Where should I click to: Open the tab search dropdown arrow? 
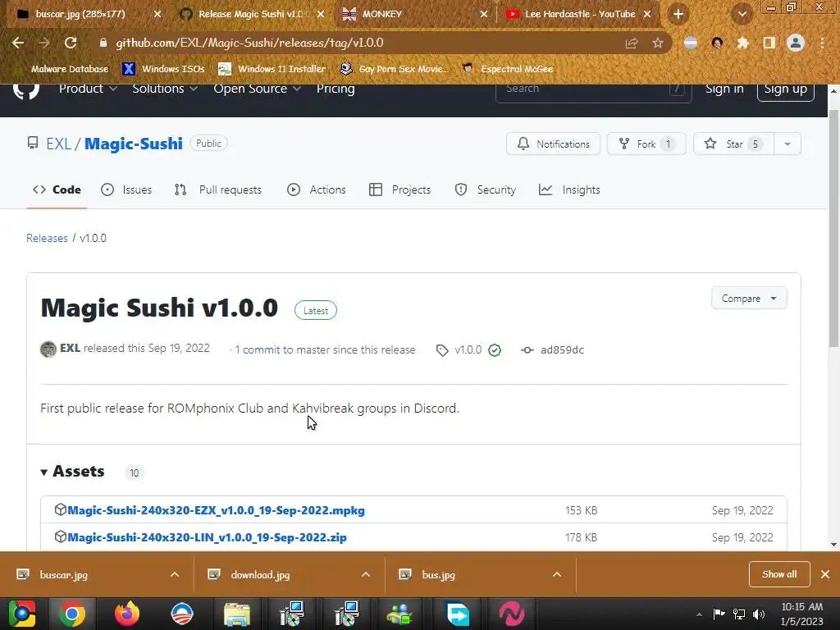(742, 15)
